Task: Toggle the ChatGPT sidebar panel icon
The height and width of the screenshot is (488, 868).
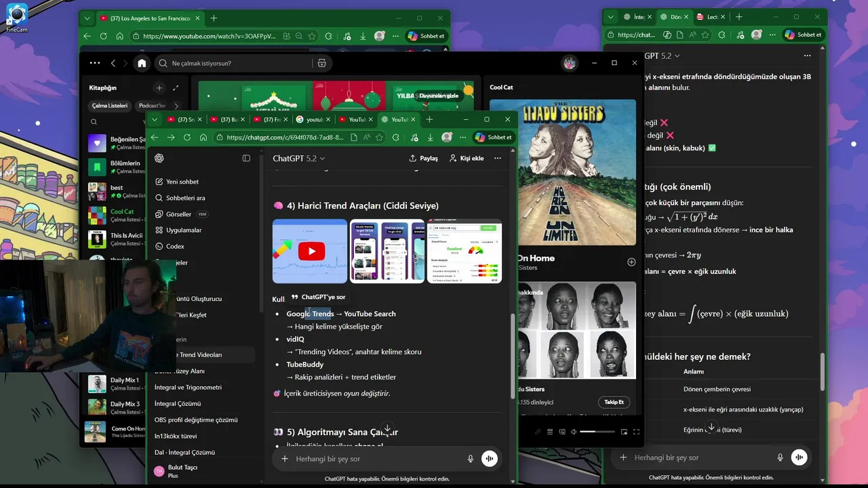Action: pos(246,158)
